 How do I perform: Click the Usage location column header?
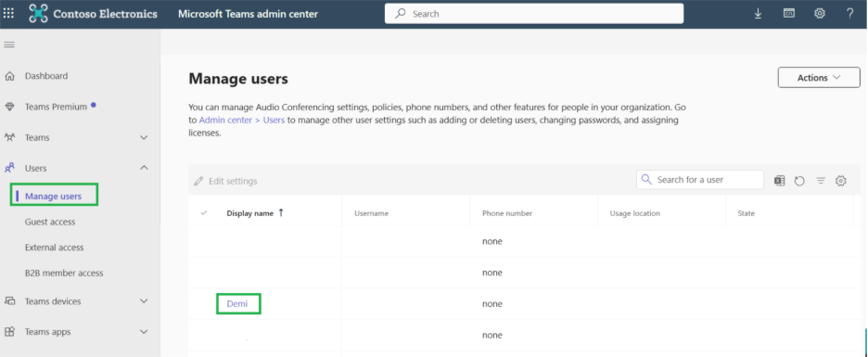[x=635, y=213]
